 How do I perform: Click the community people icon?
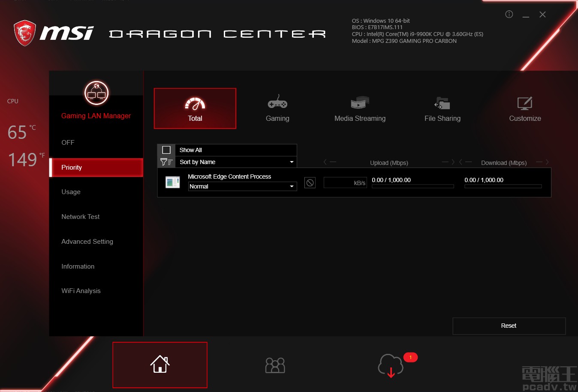pos(275,365)
